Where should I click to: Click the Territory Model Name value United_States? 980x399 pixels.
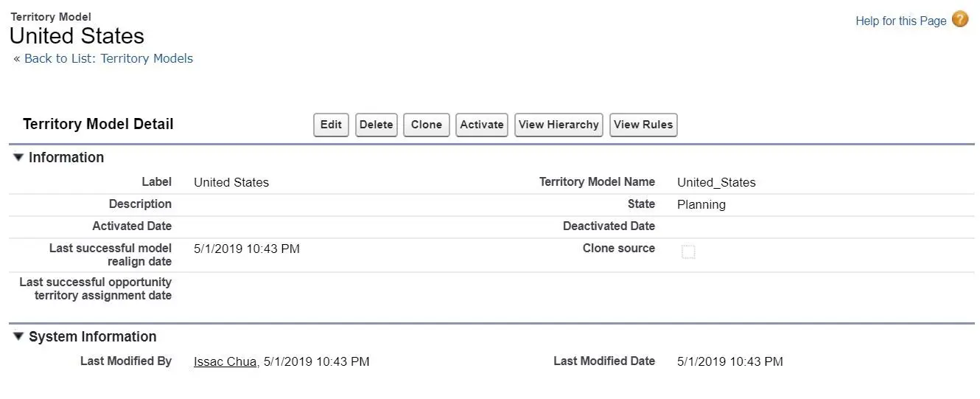[716, 182]
